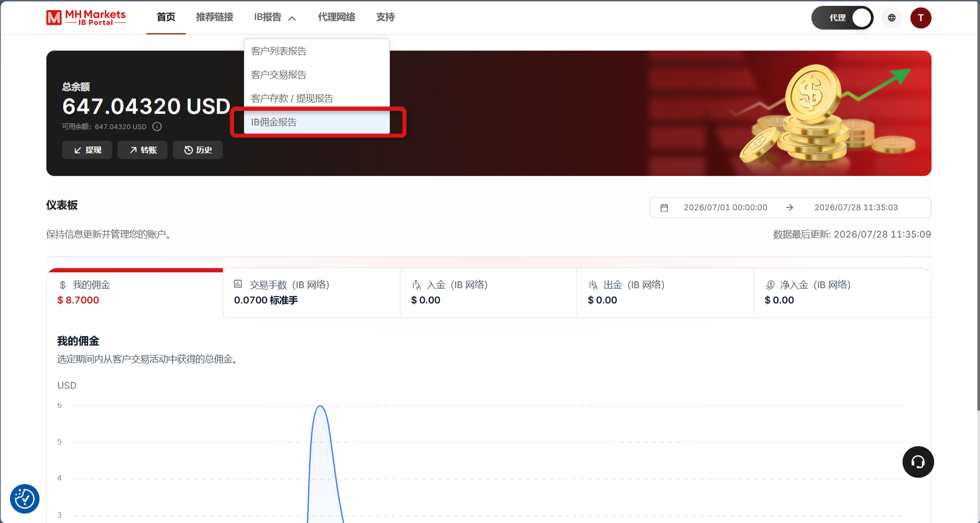Click the start date 2026/07/01 00:00:00 field
This screenshot has width=980, height=523.
point(726,208)
